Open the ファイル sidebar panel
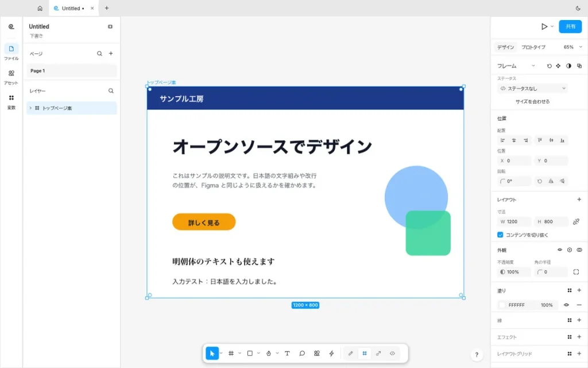The height and width of the screenshot is (368, 588). [11, 52]
